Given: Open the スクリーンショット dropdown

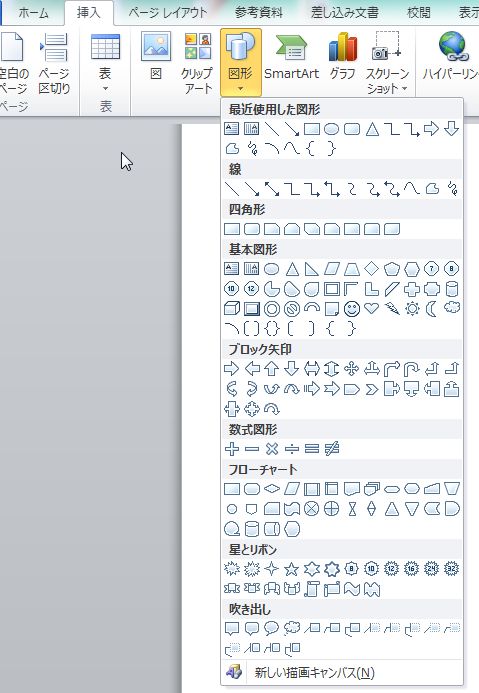Looking at the screenshot, I should (387, 63).
